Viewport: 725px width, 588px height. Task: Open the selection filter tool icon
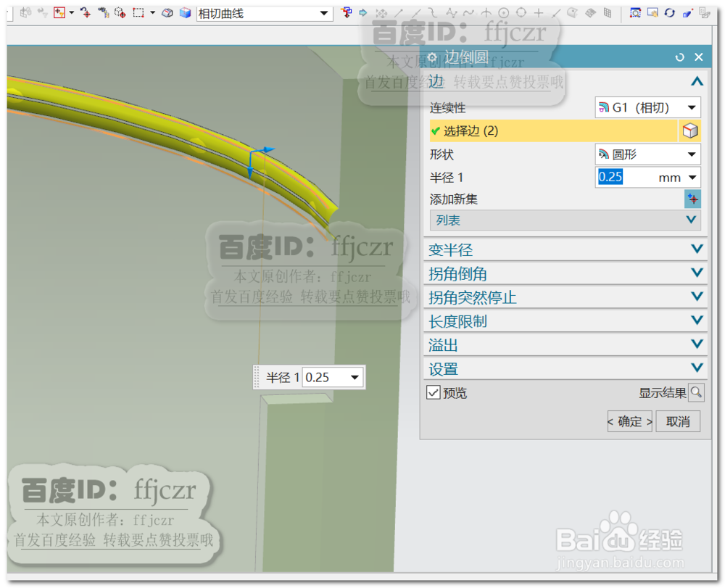pyautogui.click(x=59, y=12)
